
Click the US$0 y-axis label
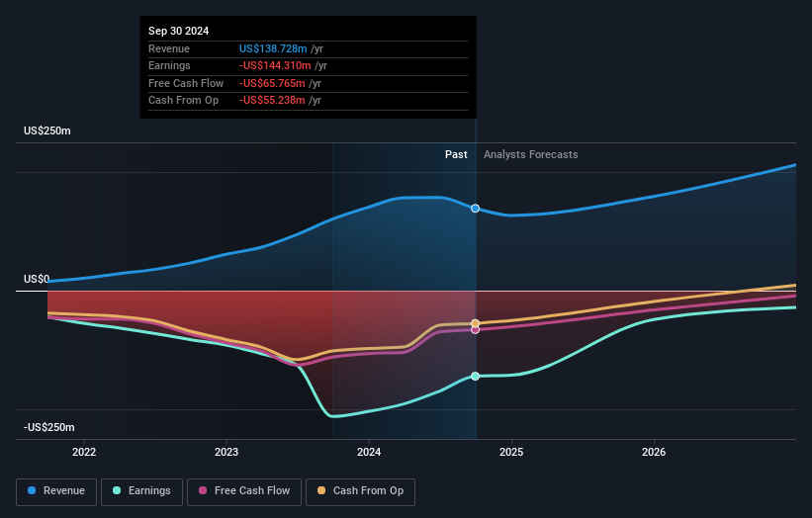37,280
